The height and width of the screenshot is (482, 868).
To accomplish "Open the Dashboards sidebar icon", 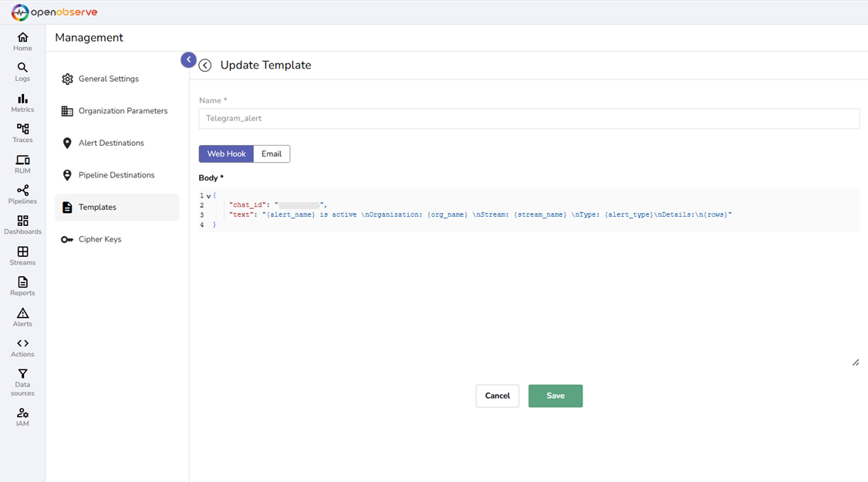I will point(22,221).
